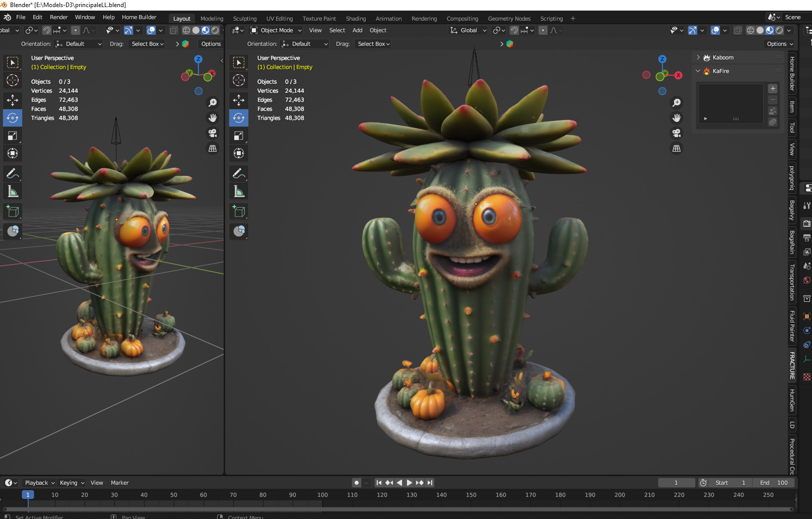Open the Object Mode dropdown
The image size is (812, 519).
click(276, 30)
